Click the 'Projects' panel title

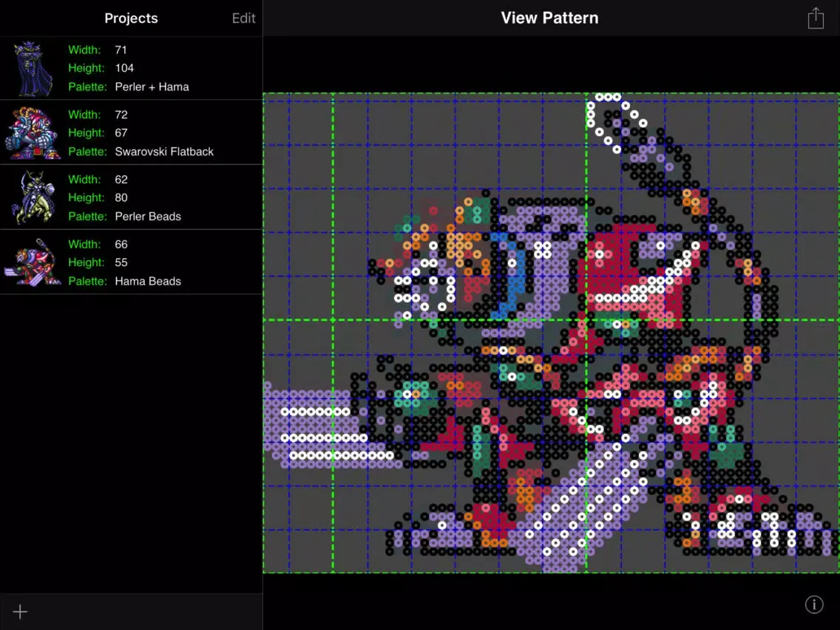(x=132, y=18)
